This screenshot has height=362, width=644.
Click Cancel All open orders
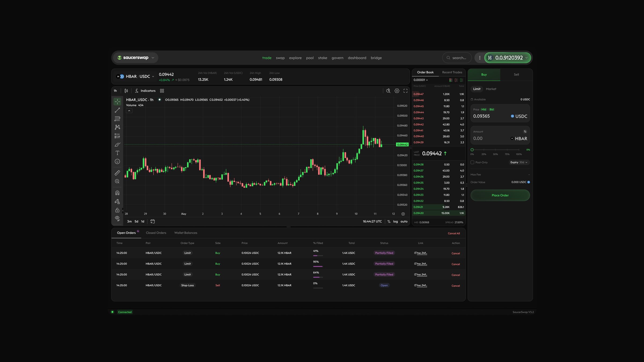coord(454,233)
